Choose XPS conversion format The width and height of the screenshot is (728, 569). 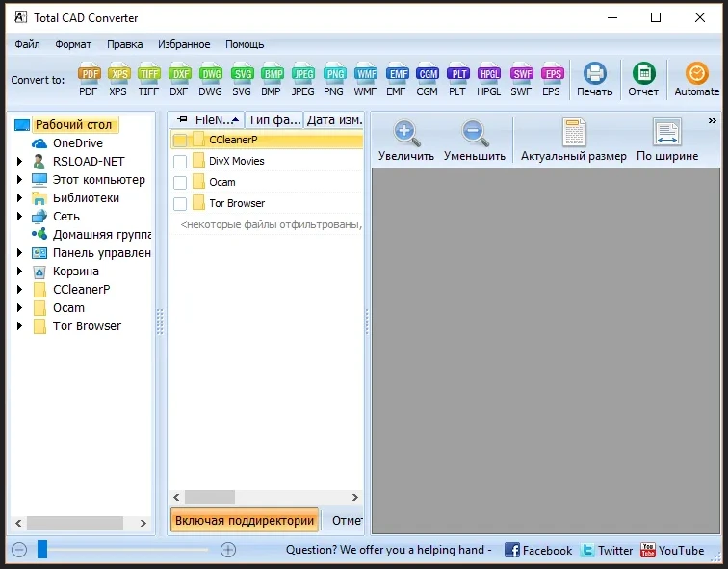click(x=118, y=79)
